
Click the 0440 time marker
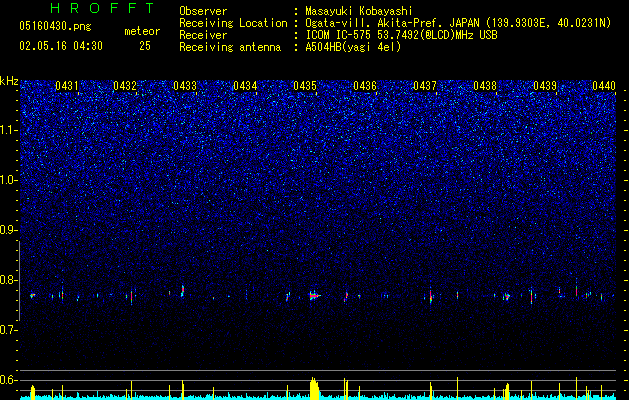tap(604, 86)
